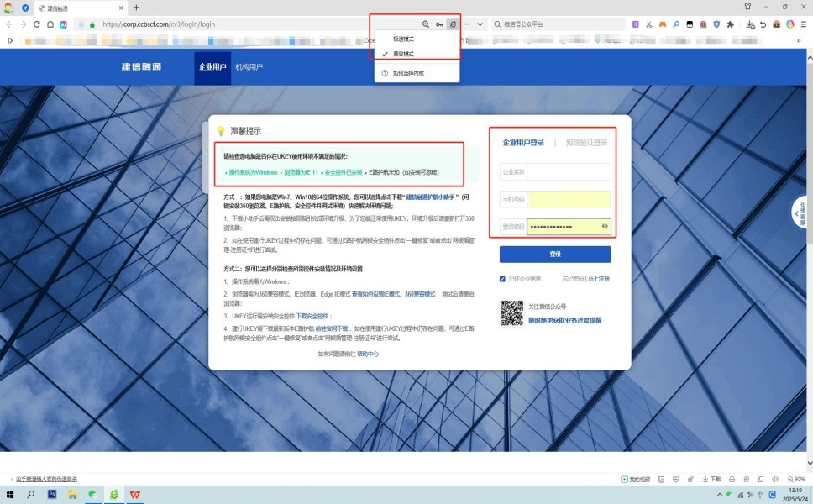The width and height of the screenshot is (813, 504).
Task: Click the browser refresh button
Action: pyautogui.click(x=38, y=24)
